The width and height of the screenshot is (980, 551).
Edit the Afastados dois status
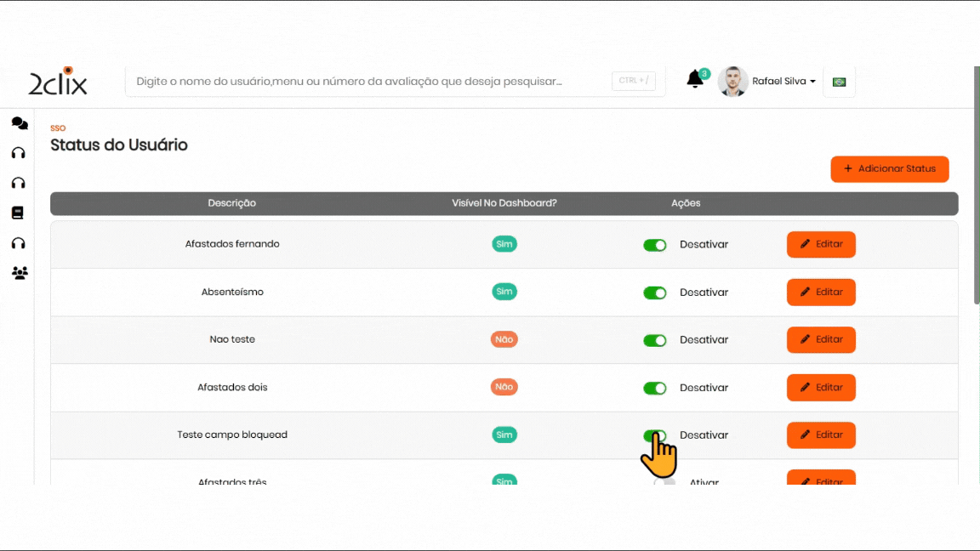820,388
